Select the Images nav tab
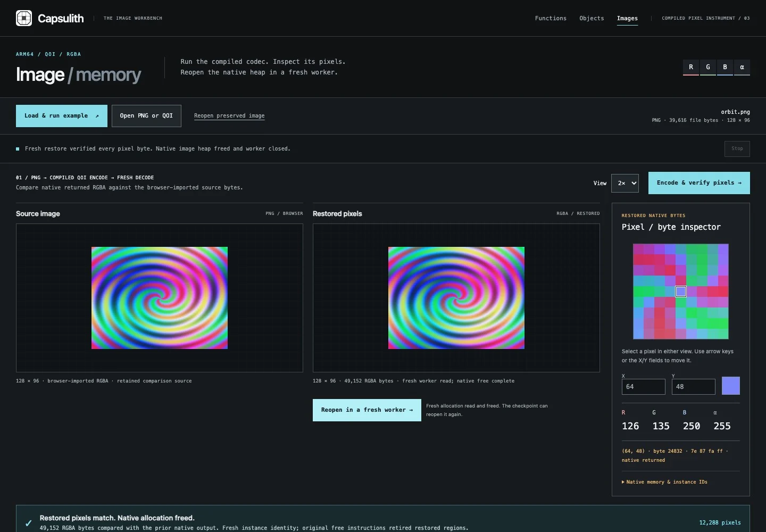Viewport: 766px width, 532px height. pos(627,18)
